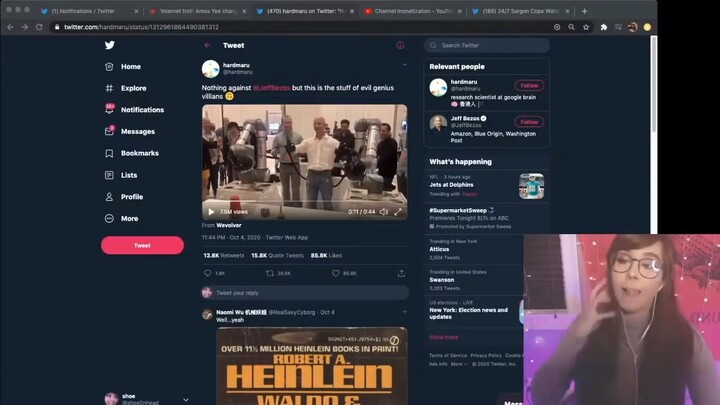Open the 85.8K Likes list

pyautogui.click(x=326, y=255)
